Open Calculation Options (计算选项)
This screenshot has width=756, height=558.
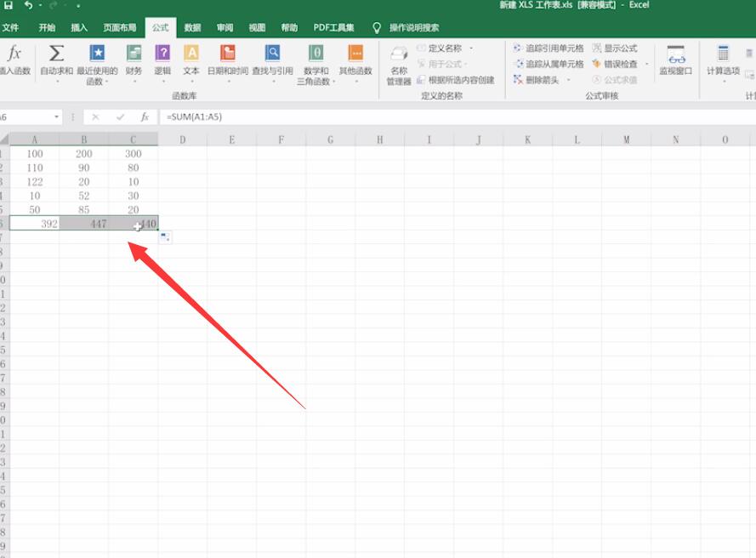point(723,63)
